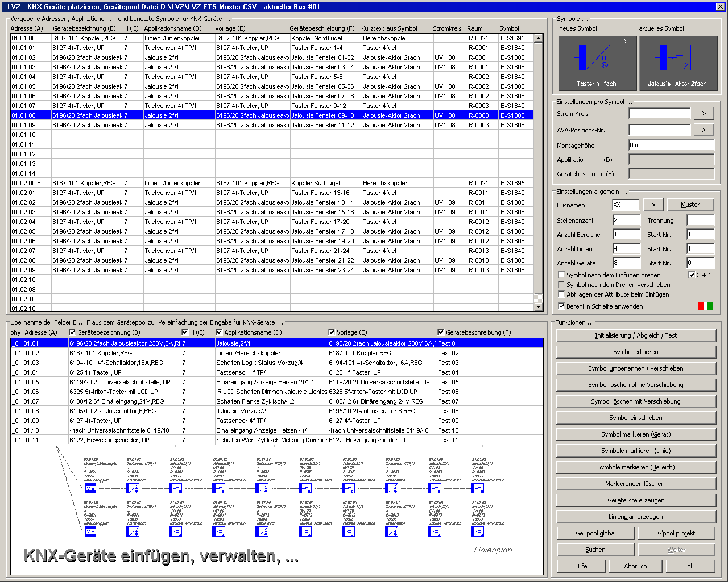Click the 'Symbol einschieben' button
The height and width of the screenshot is (582, 728).
(636, 418)
